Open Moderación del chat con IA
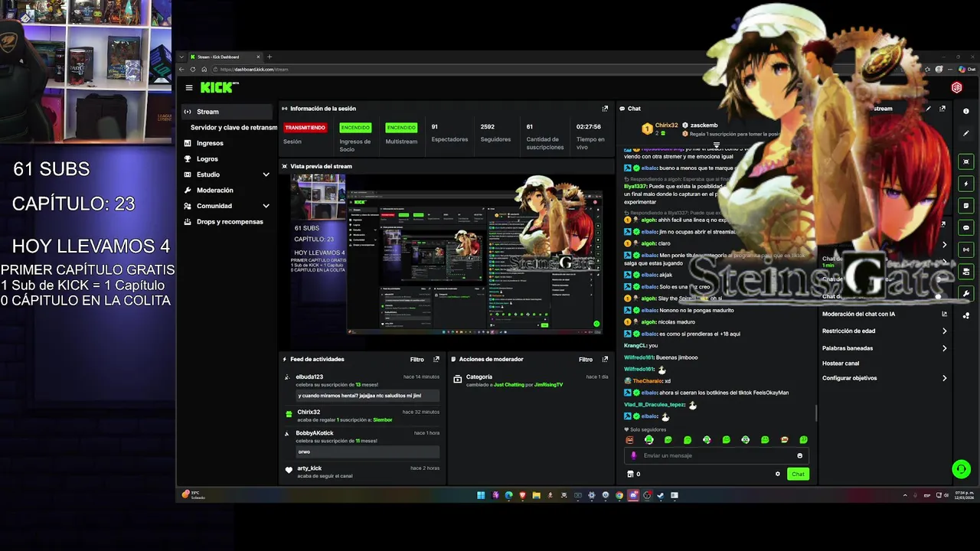Viewport: 980px width, 551px height. (x=884, y=314)
